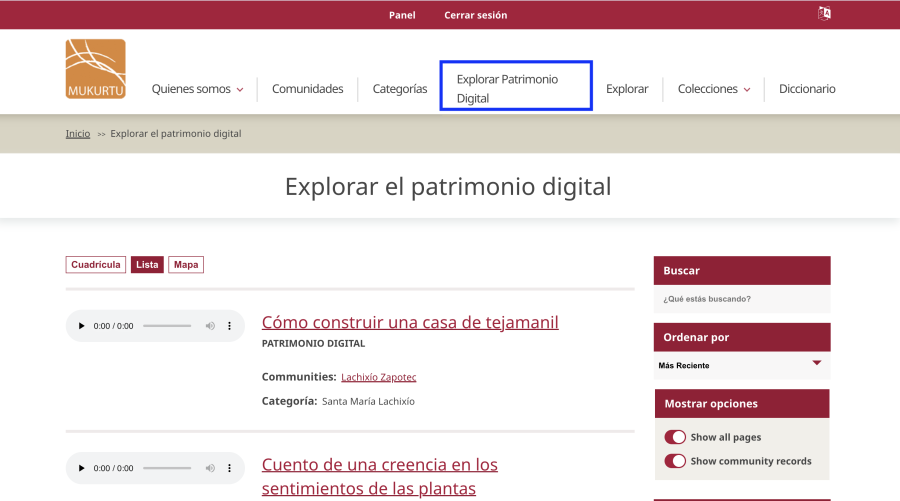Go to Comunidades in the navigation
The width and height of the screenshot is (900, 501).
308,89
